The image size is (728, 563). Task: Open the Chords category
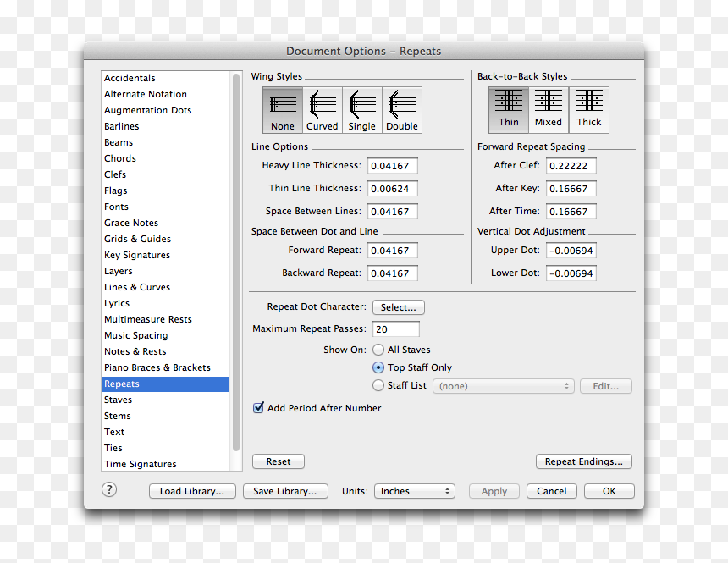click(165, 158)
